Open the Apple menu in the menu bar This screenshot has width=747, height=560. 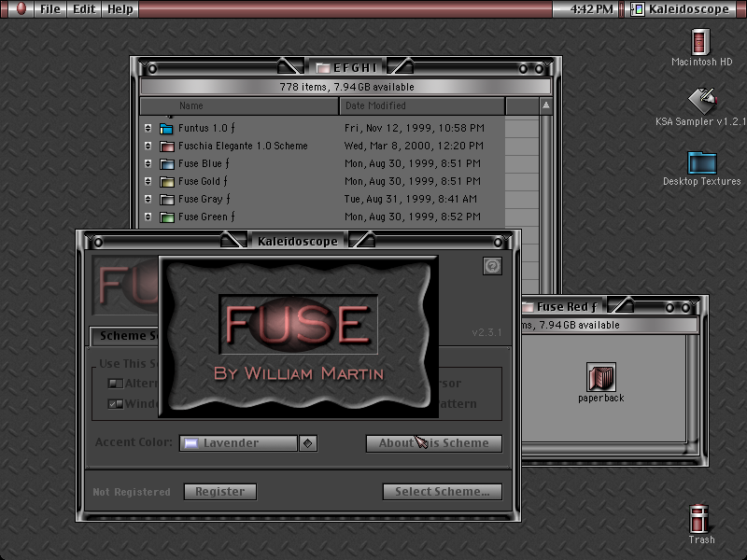[21, 8]
